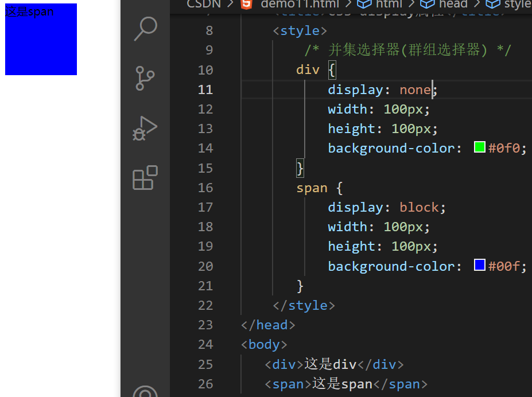The image size is (532, 397).
Task: Open the Extensions view
Action: (x=144, y=178)
